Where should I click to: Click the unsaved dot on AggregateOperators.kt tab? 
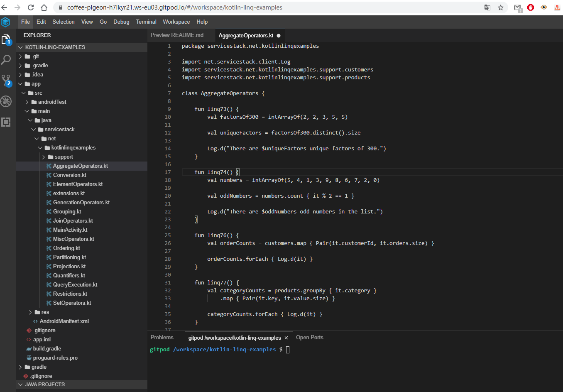pos(279,36)
